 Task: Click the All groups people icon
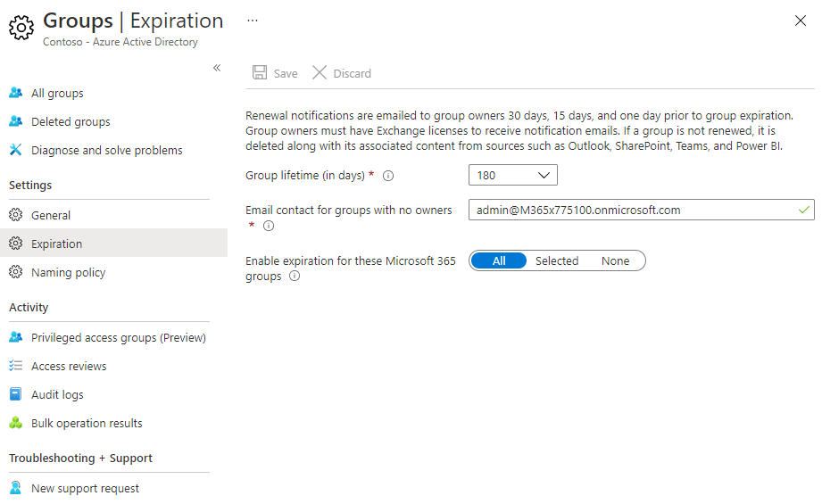tap(15, 93)
